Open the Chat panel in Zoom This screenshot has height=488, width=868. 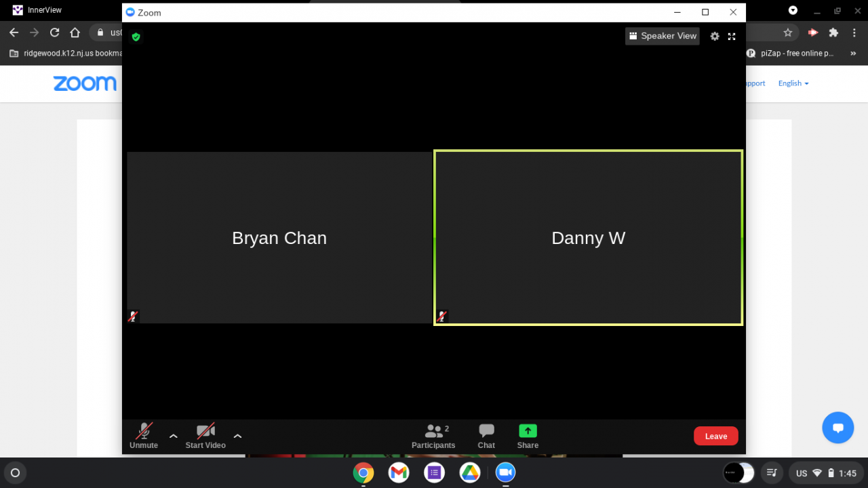point(486,436)
